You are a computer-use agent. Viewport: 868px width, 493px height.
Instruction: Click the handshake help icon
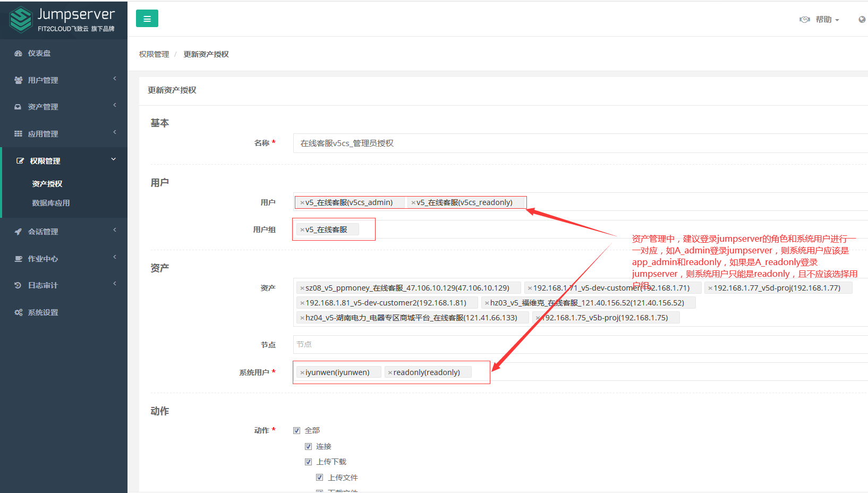coord(805,20)
